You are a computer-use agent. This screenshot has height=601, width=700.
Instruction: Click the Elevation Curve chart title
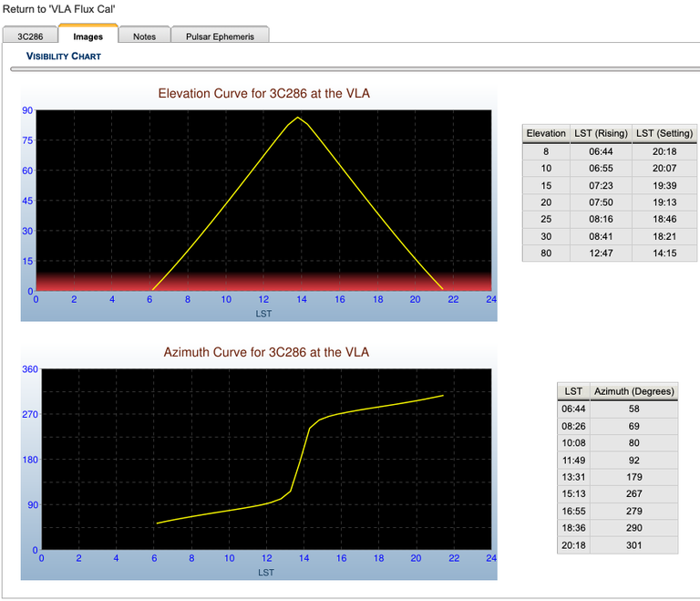(x=264, y=93)
